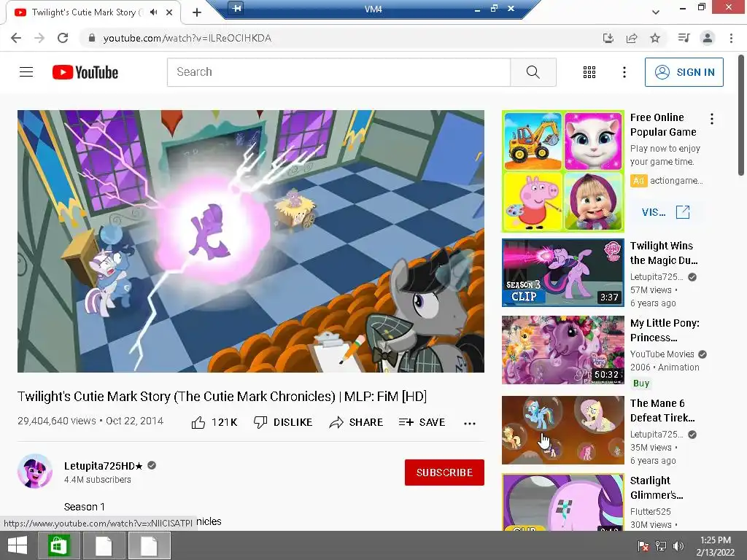Image resolution: width=747 pixels, height=560 pixels.
Task: Click the 'Free Online Popular Game' ad title
Action: coord(663,125)
